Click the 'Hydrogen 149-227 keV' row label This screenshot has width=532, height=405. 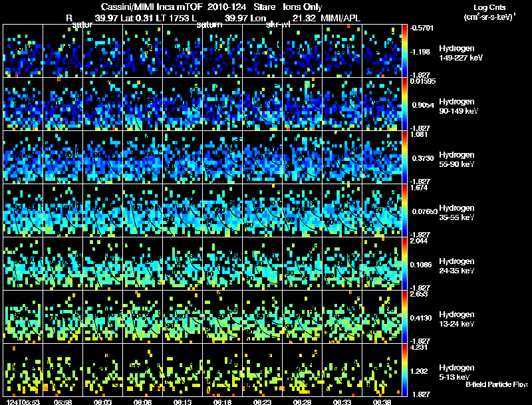point(460,53)
